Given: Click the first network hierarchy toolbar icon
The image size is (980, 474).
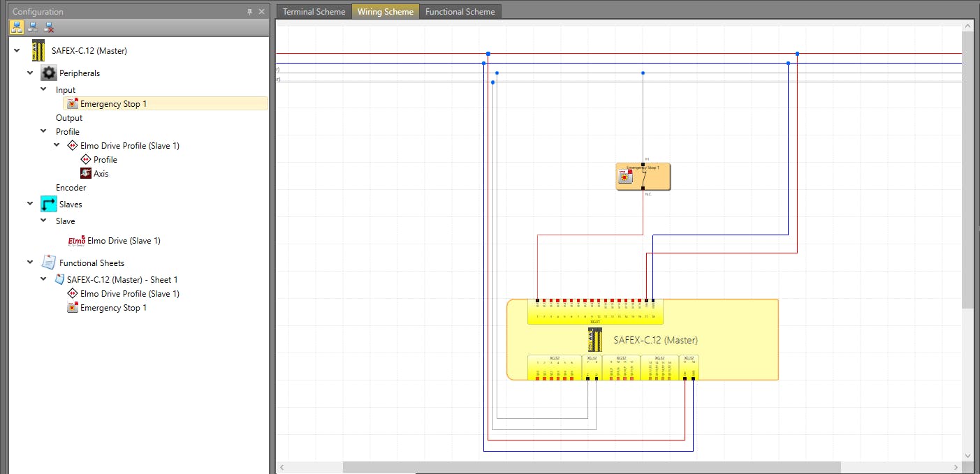Looking at the screenshot, I should pos(17,27).
